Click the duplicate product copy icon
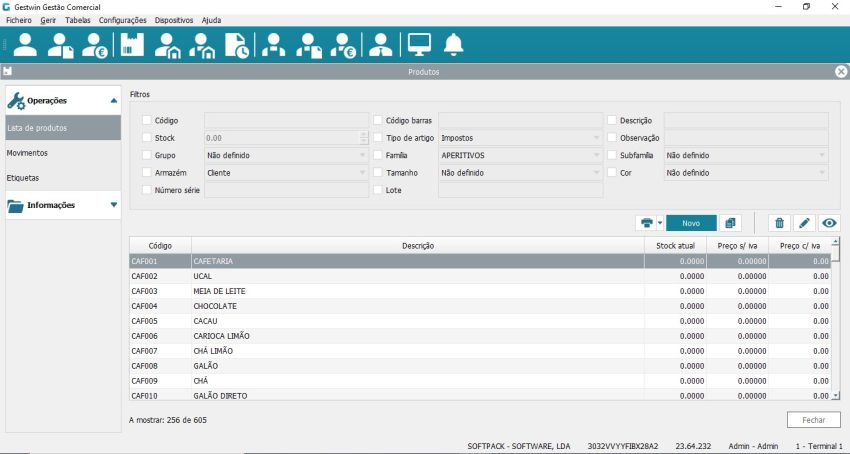850x454 pixels. [x=730, y=223]
